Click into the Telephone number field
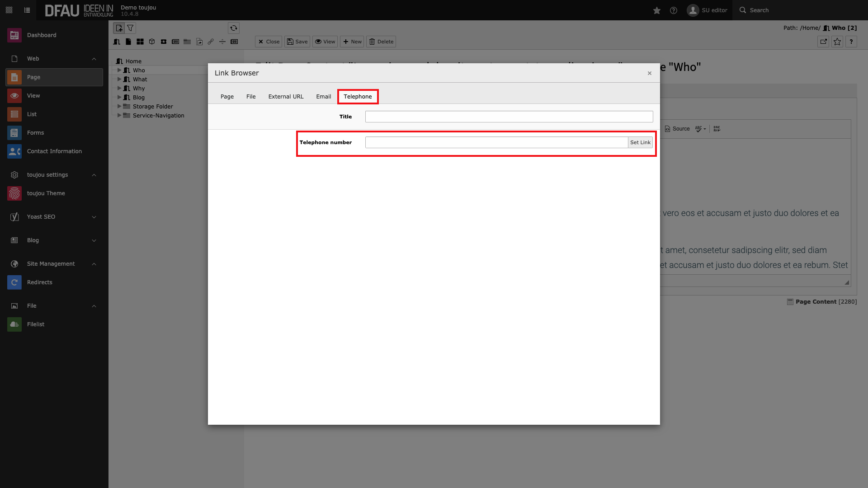 496,142
